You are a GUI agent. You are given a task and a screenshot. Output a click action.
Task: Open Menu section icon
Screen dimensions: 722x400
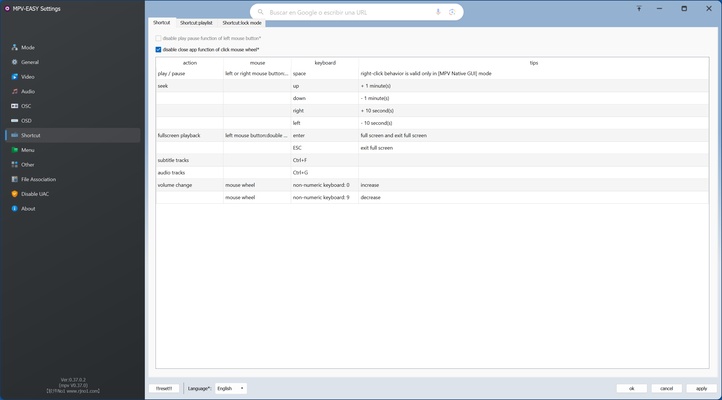tap(14, 150)
